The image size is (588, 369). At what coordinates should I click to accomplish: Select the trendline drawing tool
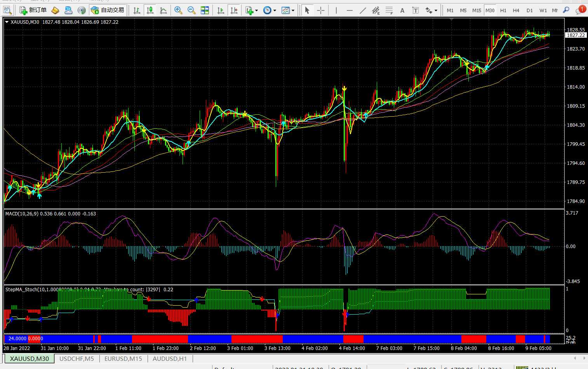pos(362,10)
